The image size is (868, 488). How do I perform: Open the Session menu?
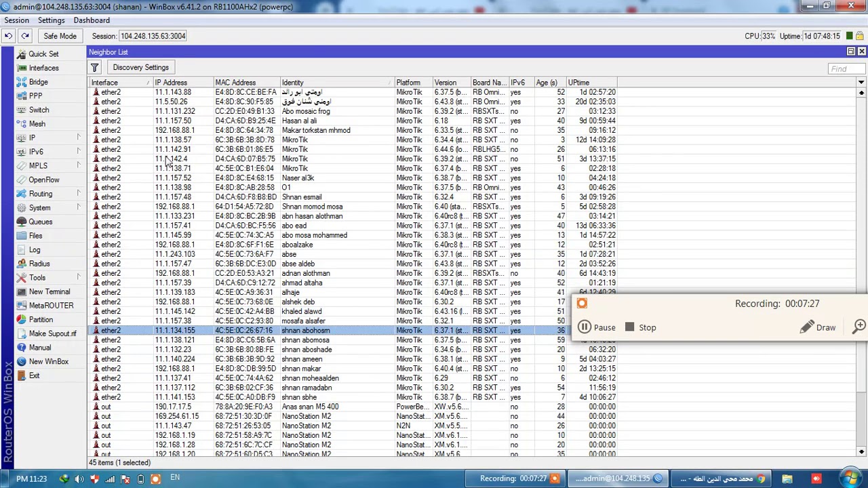(x=17, y=20)
